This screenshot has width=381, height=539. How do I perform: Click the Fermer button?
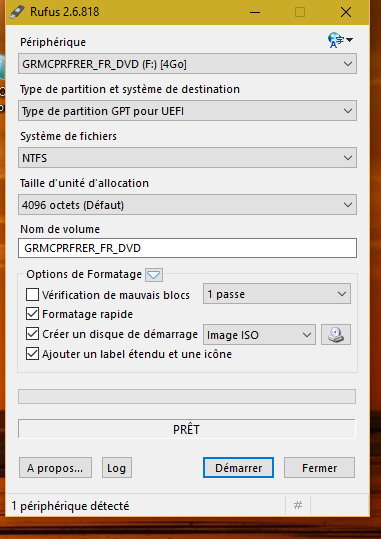[319, 468]
